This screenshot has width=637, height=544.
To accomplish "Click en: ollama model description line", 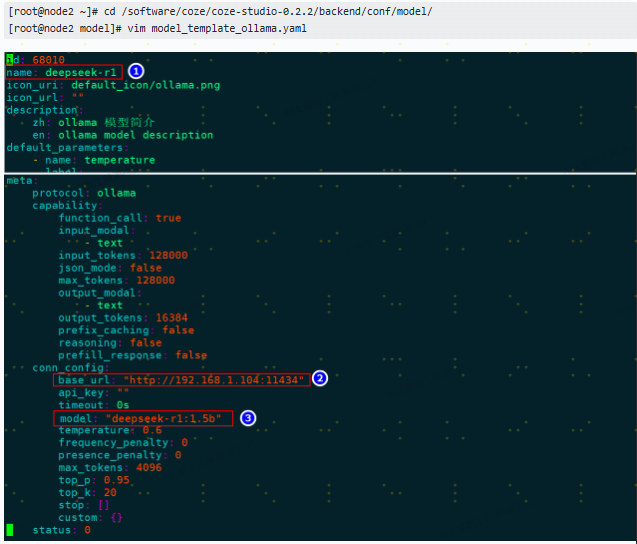I will (123, 135).
